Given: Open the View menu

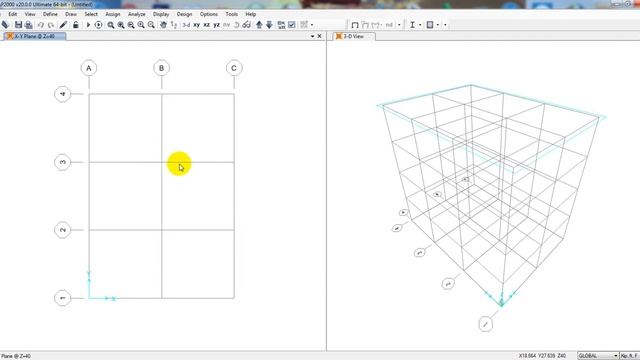Looking at the screenshot, I should click(x=30, y=14).
